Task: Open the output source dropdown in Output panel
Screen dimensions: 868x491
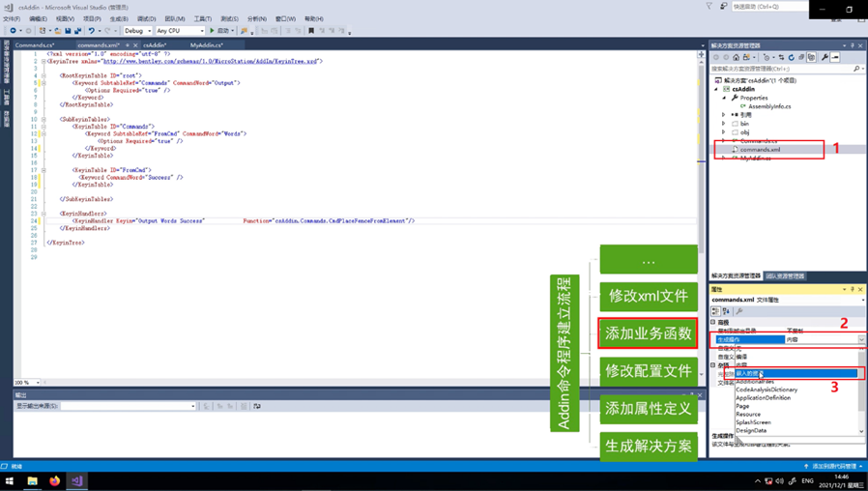Action: 193,406
